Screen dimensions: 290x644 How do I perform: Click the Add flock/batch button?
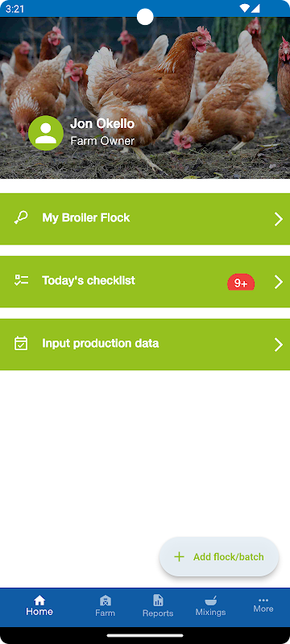click(x=219, y=557)
